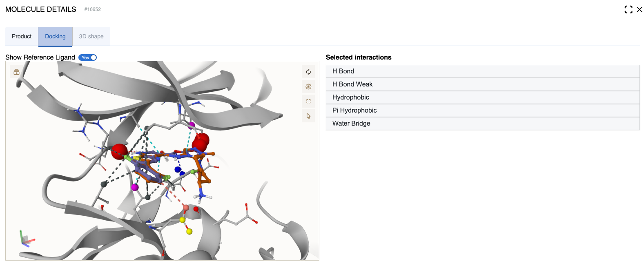Viewport: 644px width, 272px height.
Task: Expand the H Bond Weak row
Action: 482,84
